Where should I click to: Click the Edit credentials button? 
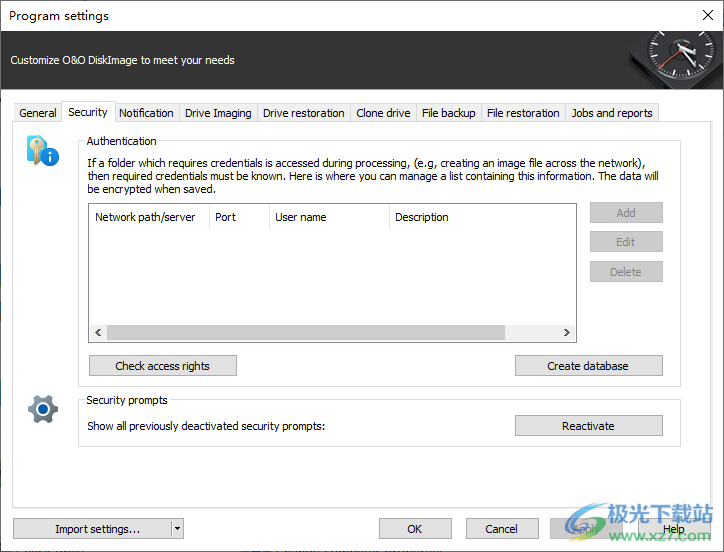(x=626, y=242)
